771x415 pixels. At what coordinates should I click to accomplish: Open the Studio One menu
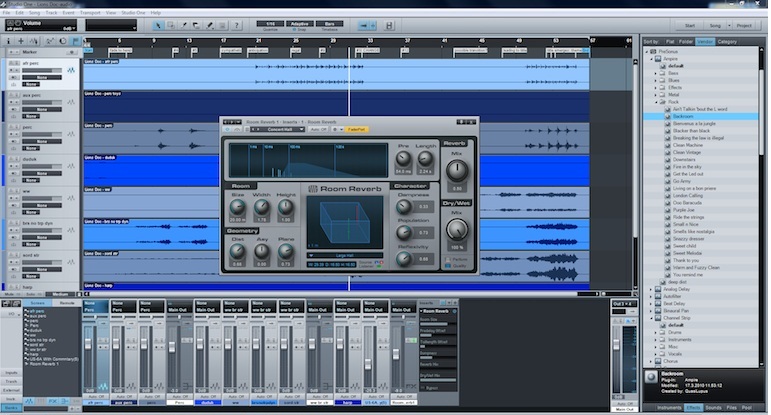pyautogui.click(x=133, y=13)
